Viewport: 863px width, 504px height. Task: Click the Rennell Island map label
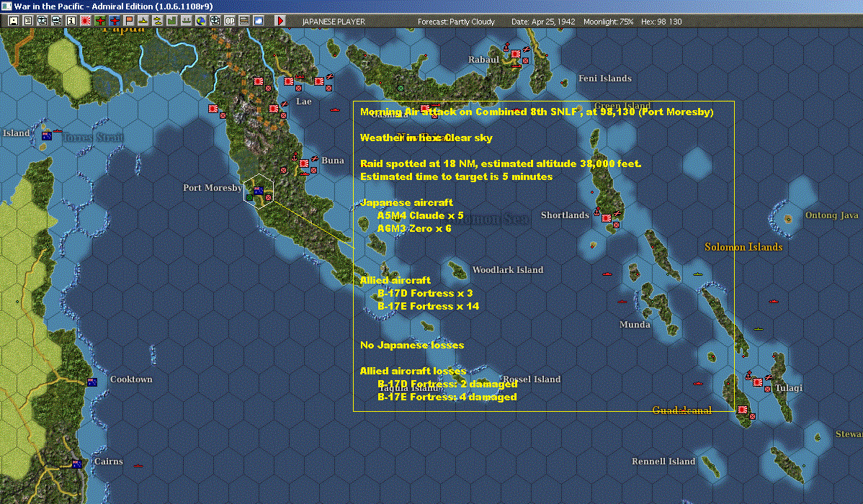[663, 461]
